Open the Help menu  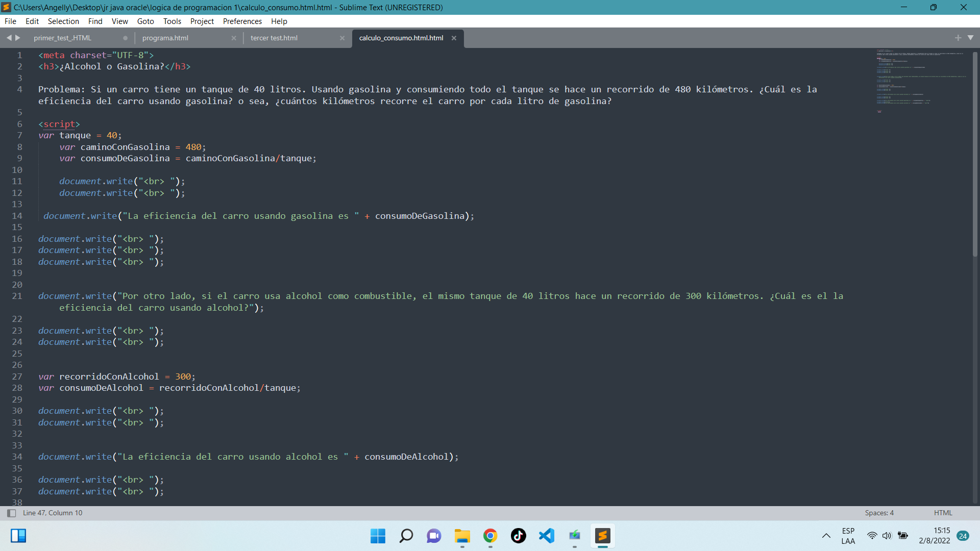[279, 21]
